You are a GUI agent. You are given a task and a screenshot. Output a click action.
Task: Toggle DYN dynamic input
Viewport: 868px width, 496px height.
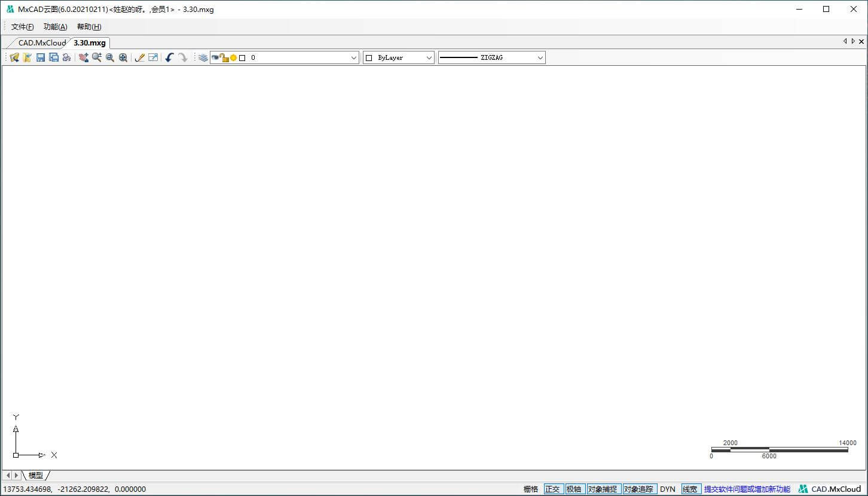pyautogui.click(x=668, y=489)
